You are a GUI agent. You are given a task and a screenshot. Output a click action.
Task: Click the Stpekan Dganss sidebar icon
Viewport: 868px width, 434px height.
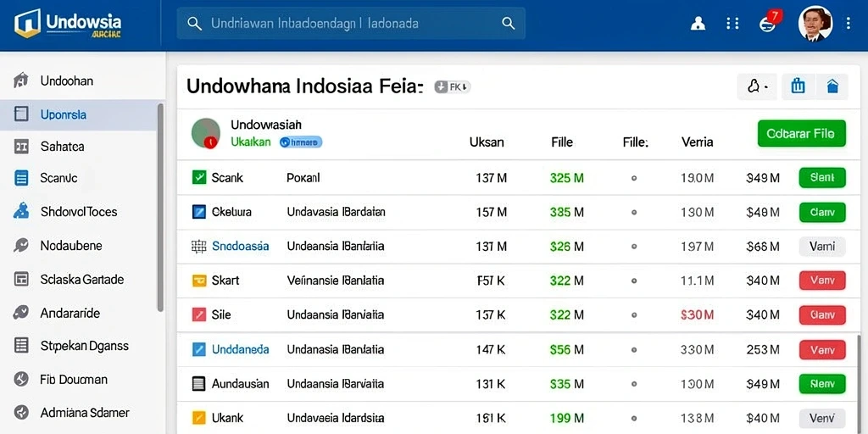click(21, 346)
